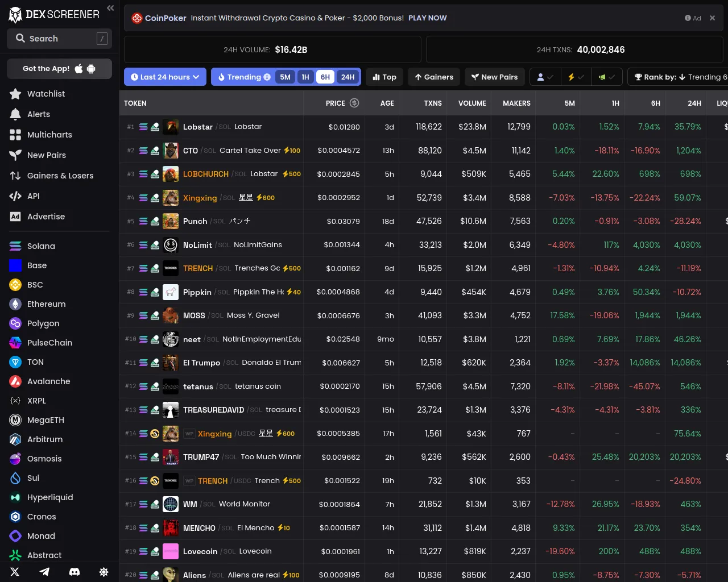Screen dimensions: 728x582
Task: Toggle the megaphone ads filter
Action: (606, 77)
